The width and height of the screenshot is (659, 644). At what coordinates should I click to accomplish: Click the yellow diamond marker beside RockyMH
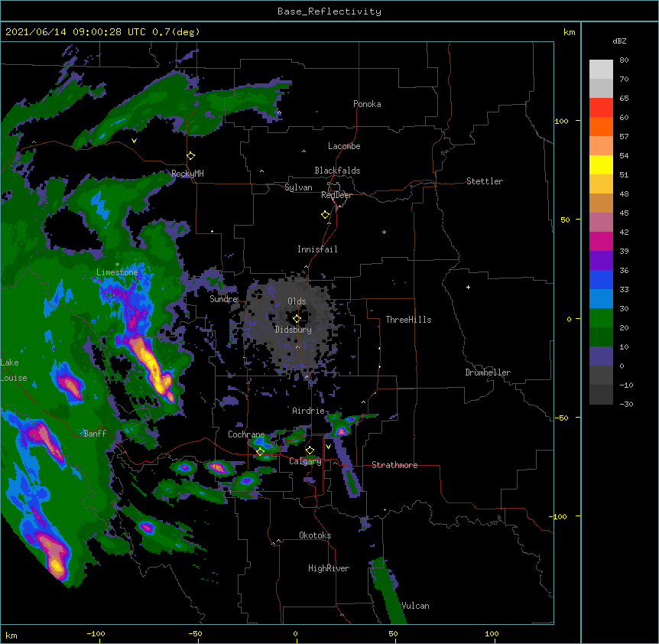(191, 156)
